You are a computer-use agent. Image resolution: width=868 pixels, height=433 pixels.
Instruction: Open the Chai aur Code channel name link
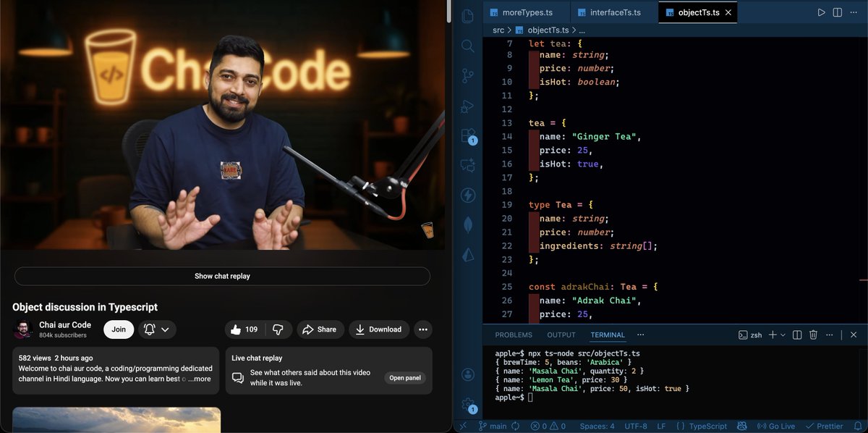point(65,325)
